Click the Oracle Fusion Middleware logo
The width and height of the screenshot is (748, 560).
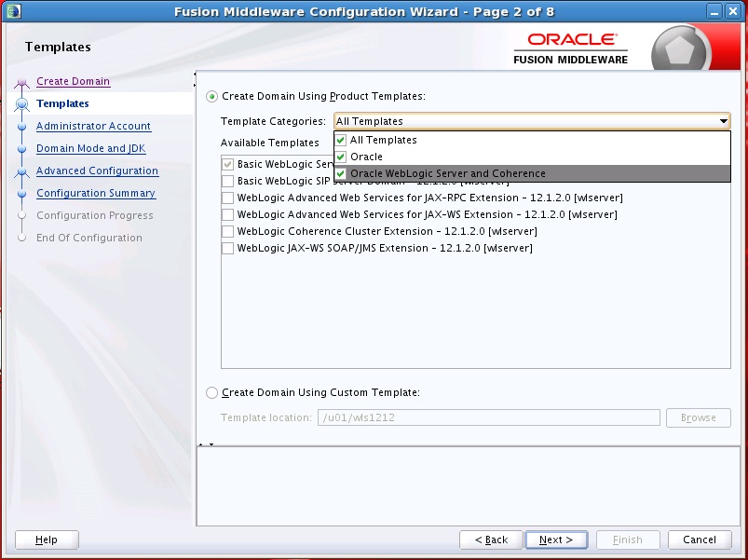click(x=570, y=48)
